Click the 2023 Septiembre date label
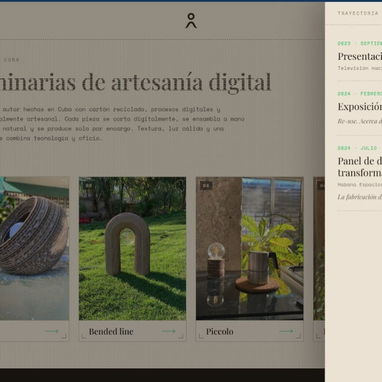The height and width of the screenshot is (382, 382). pos(360,43)
